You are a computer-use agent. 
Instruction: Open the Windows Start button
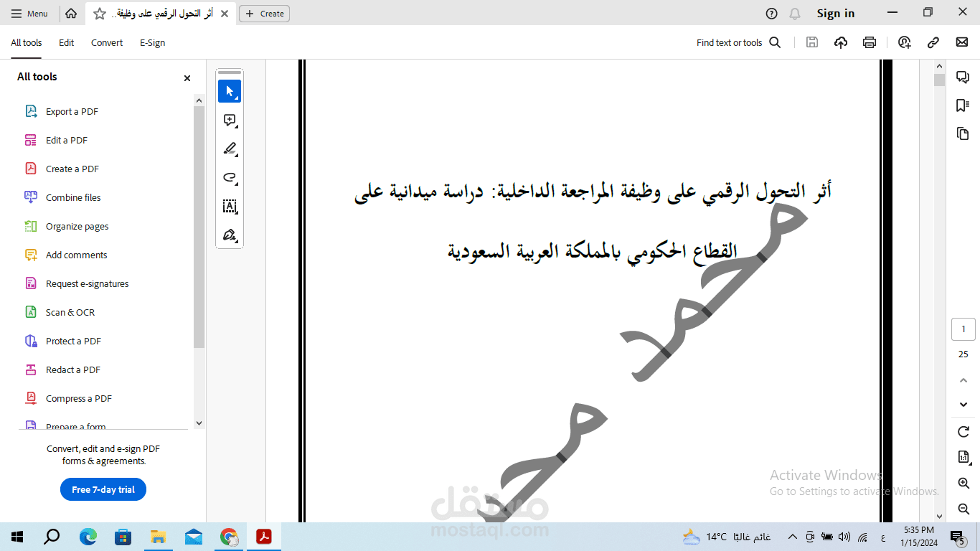[17, 537]
